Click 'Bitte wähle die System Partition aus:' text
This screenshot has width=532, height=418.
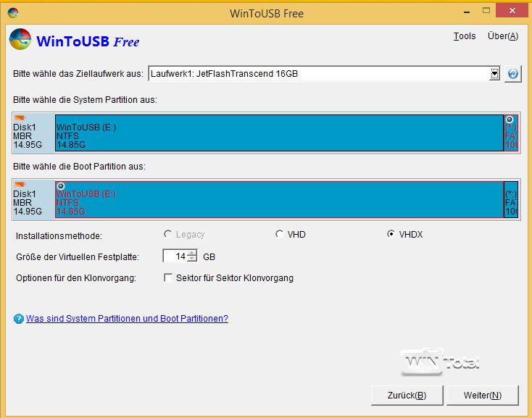(85, 100)
